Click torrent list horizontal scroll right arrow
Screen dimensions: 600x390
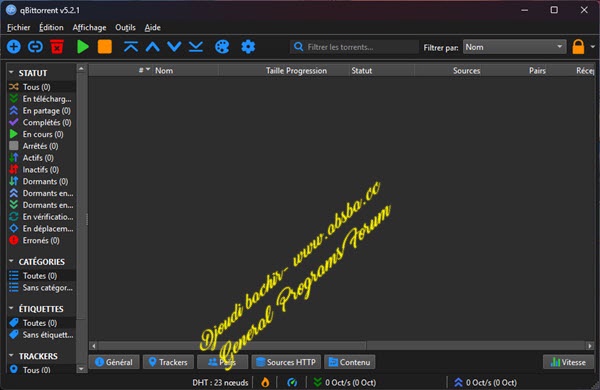(x=589, y=346)
